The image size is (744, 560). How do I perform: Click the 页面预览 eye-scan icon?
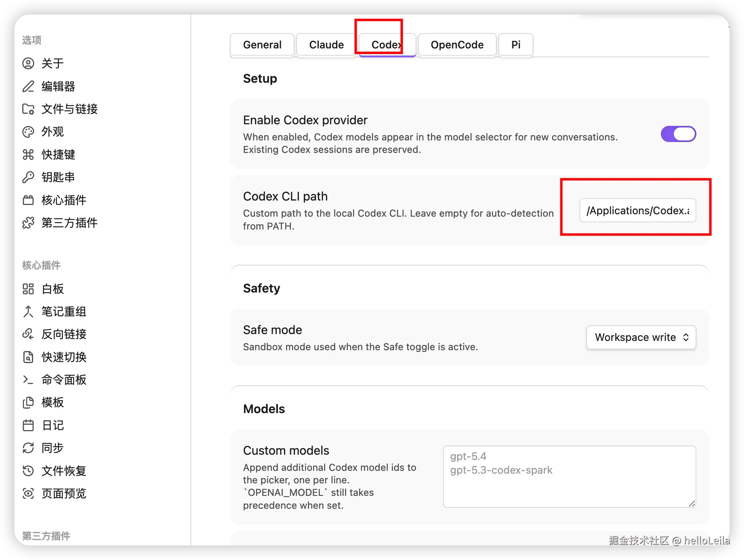tap(28, 493)
